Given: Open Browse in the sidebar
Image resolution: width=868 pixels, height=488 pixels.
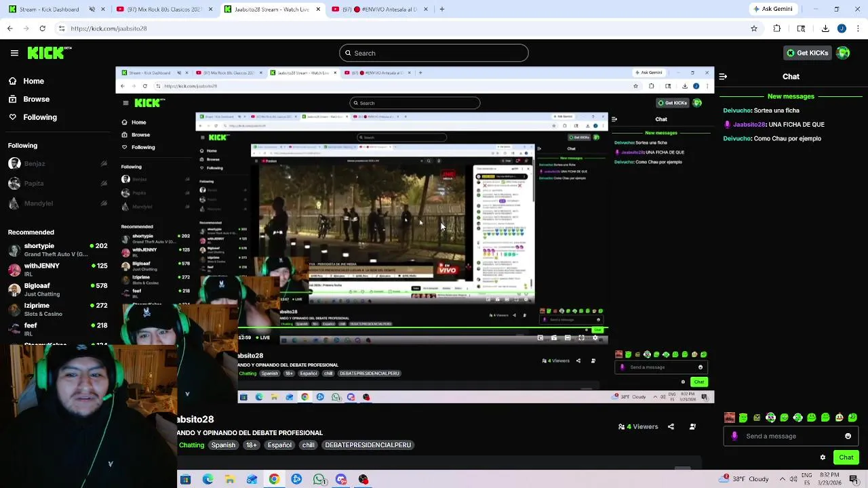Looking at the screenshot, I should (x=30, y=99).
